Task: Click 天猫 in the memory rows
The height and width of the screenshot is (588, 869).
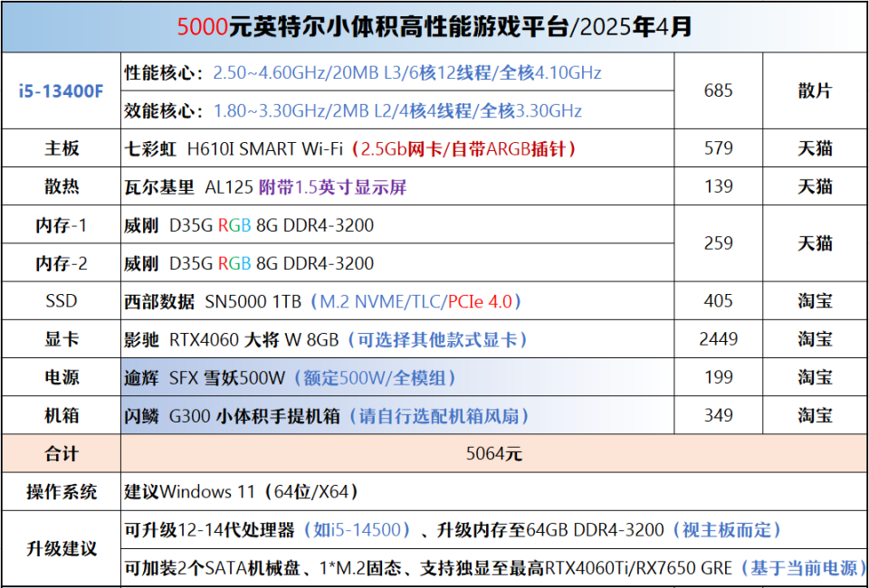Action: [x=816, y=243]
